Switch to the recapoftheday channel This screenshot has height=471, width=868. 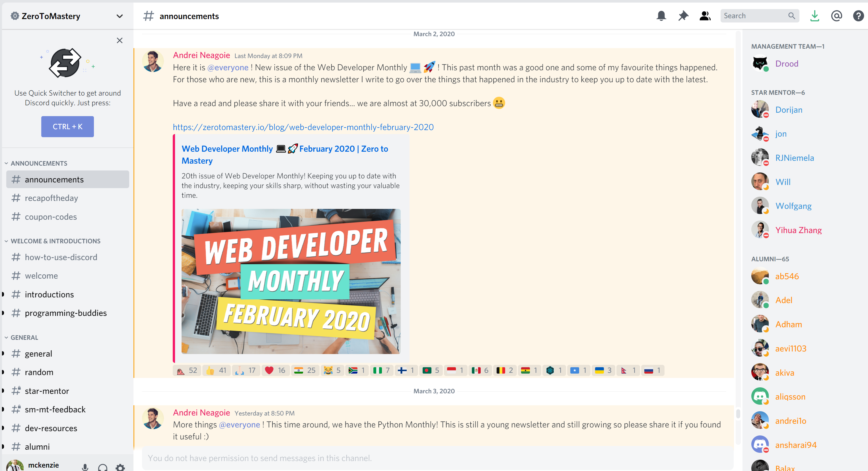click(51, 198)
